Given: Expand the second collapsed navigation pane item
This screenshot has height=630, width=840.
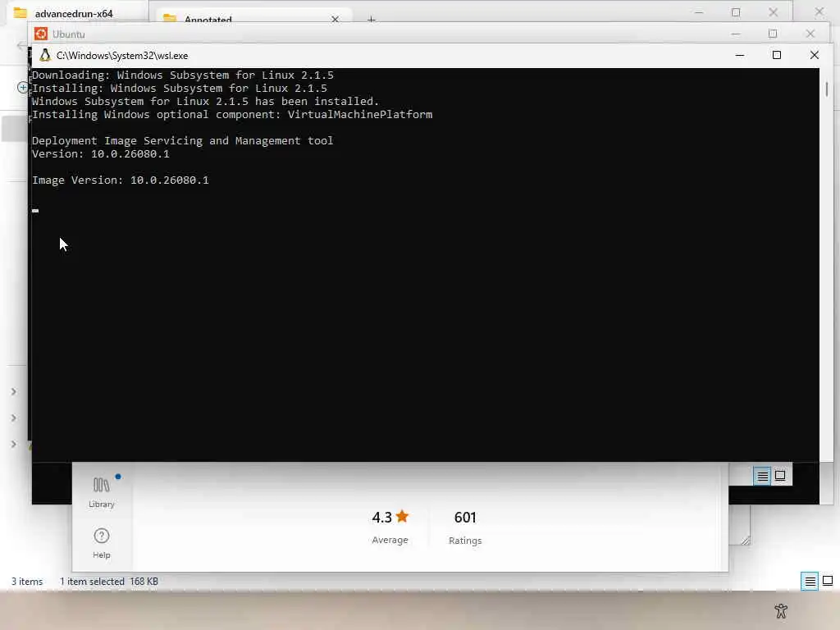Looking at the screenshot, I should point(14,418).
